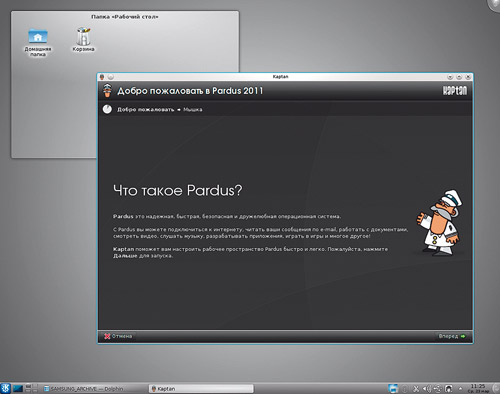The width and height of the screenshot is (500, 394).
Task: Click the show desktop icon in taskbar
Action: (x=18, y=389)
